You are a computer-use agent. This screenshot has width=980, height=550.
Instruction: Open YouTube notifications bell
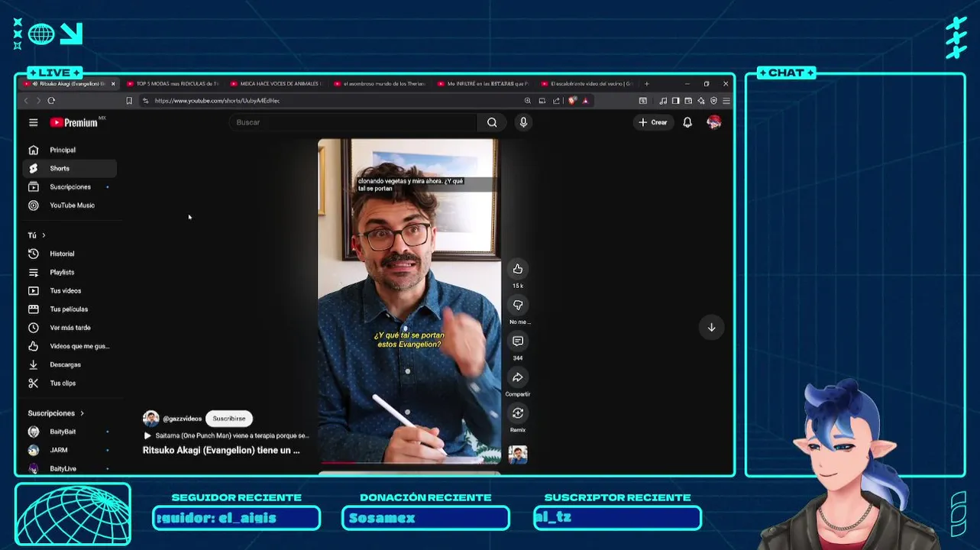(687, 122)
